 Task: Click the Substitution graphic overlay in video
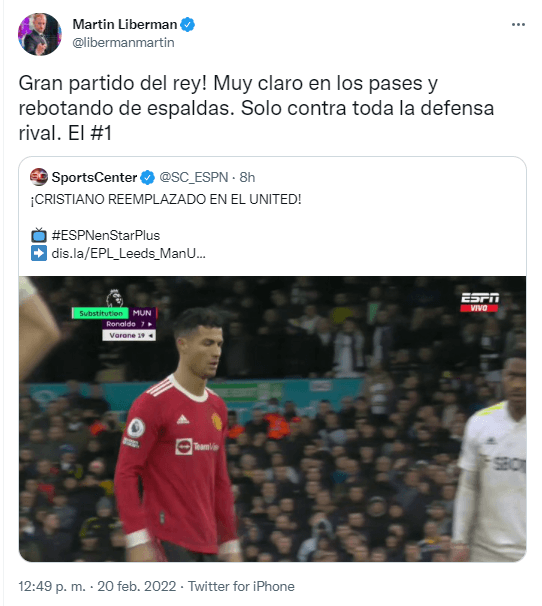[x=114, y=323]
